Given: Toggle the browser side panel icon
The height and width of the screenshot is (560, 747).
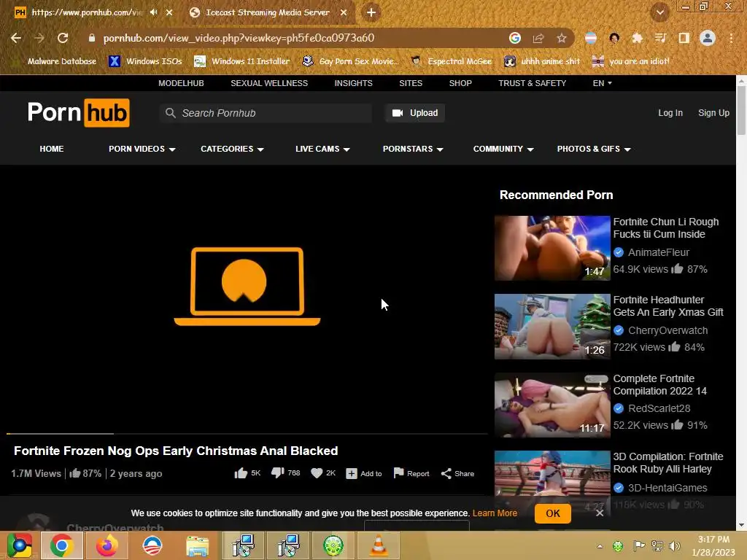Looking at the screenshot, I should (684, 38).
